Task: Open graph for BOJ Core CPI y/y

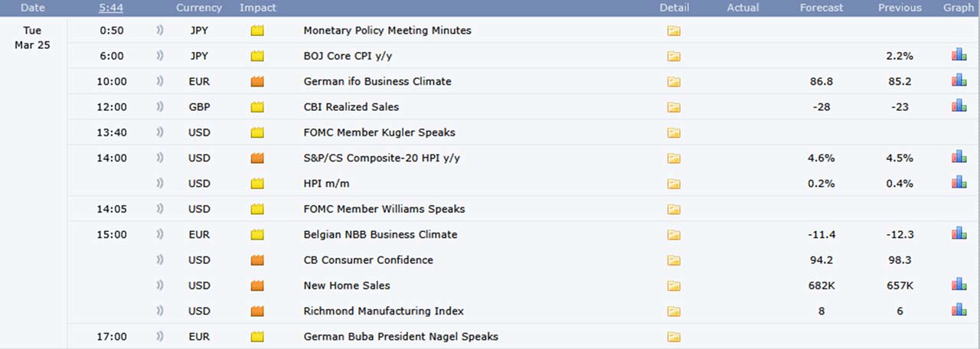Action: click(x=959, y=56)
